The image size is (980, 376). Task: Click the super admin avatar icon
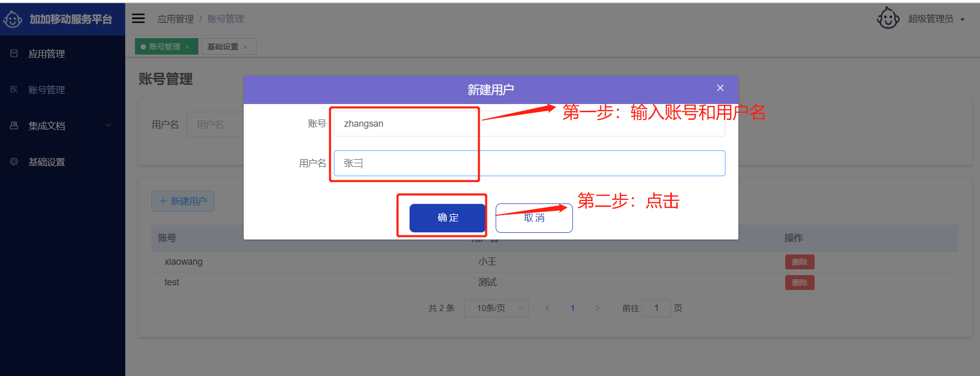[888, 19]
